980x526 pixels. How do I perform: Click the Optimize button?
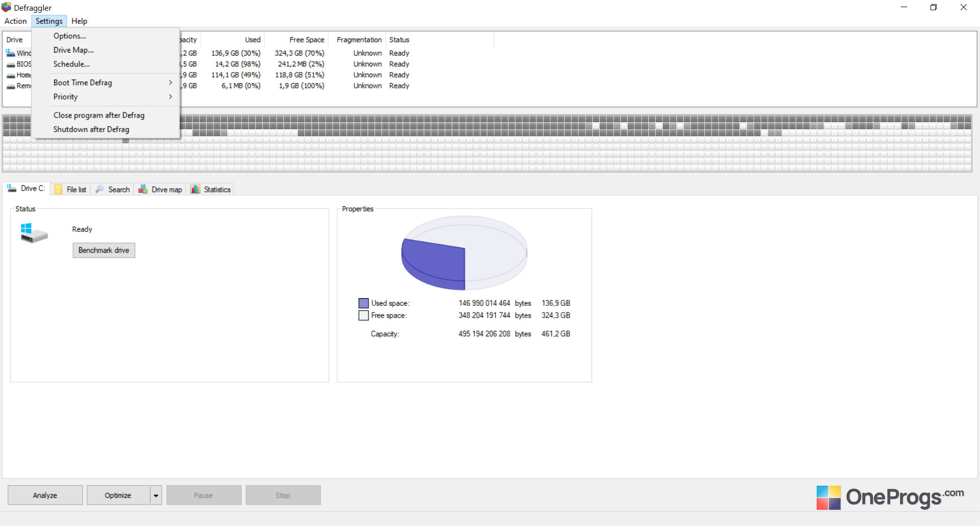pyautogui.click(x=118, y=495)
